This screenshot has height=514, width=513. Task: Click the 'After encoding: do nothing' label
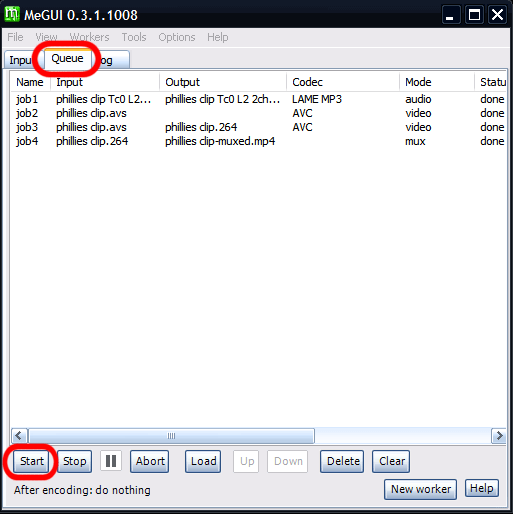(x=82, y=490)
